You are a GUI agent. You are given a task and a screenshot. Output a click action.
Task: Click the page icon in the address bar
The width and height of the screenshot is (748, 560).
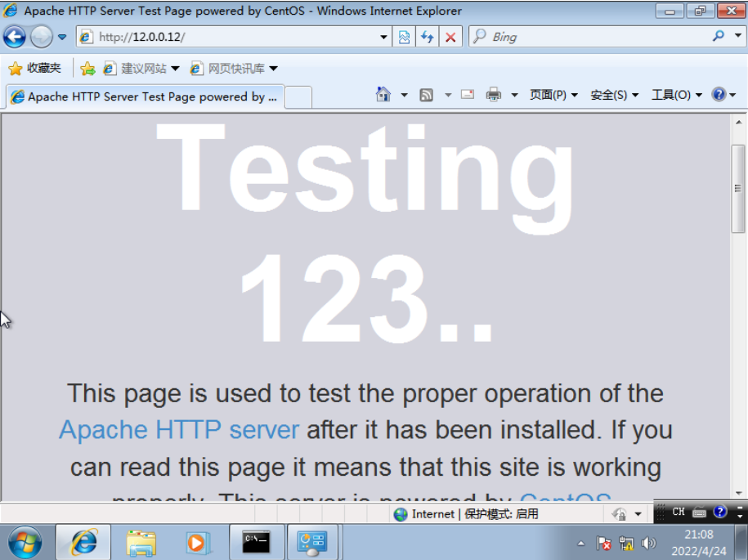[x=86, y=37]
